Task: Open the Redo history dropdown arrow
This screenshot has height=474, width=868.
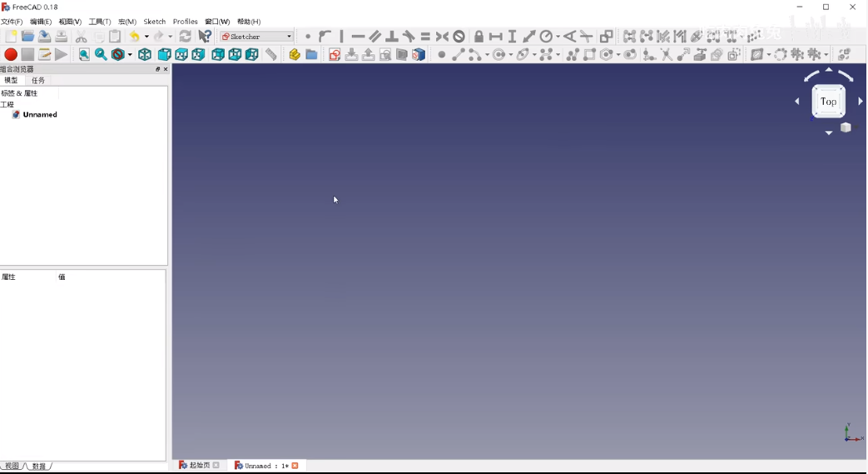Action: pyautogui.click(x=171, y=37)
